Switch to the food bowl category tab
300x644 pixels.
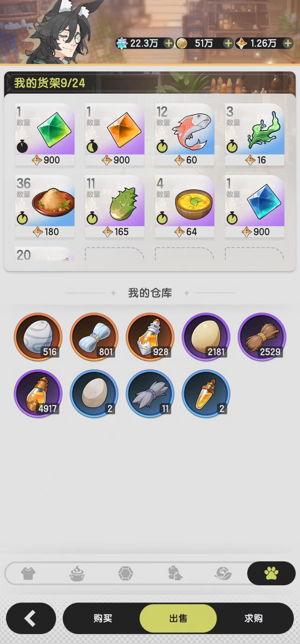click(77, 573)
